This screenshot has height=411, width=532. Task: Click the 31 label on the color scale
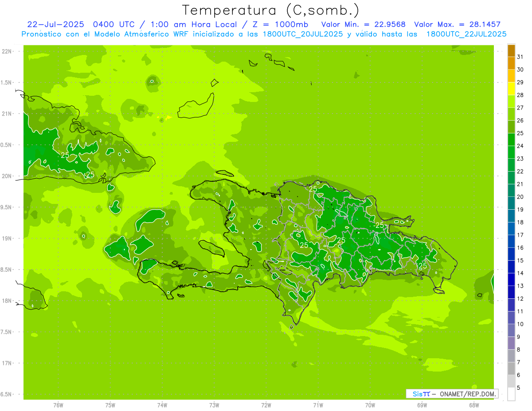tap(520, 57)
